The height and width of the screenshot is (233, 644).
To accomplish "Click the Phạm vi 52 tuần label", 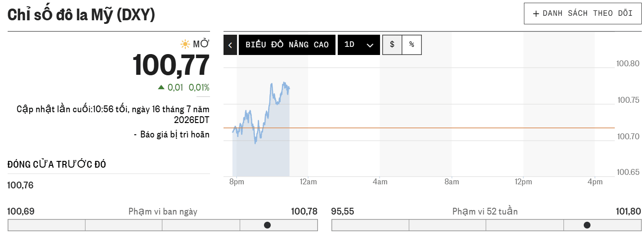I will (485, 211).
